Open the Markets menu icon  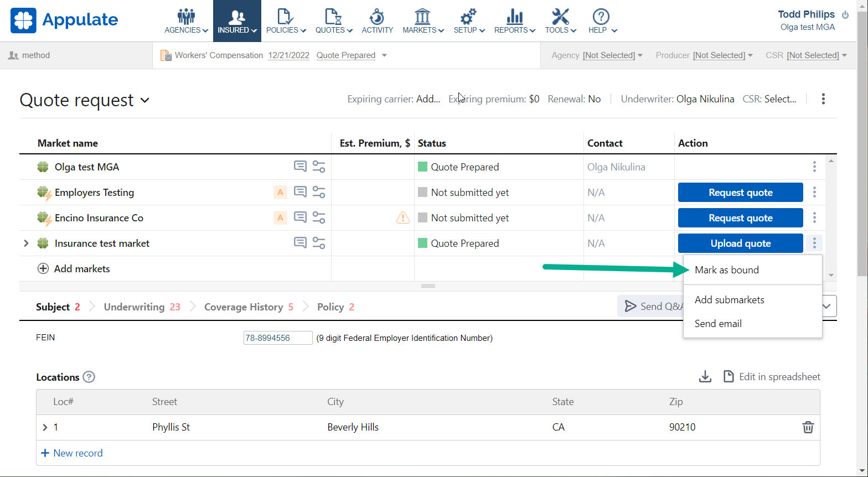pos(423,17)
